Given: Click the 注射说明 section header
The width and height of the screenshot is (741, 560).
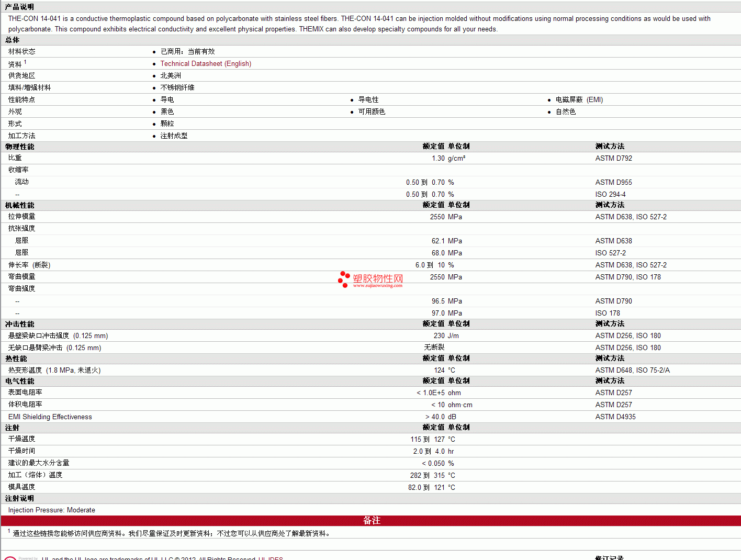Looking at the screenshot, I should [19, 498].
